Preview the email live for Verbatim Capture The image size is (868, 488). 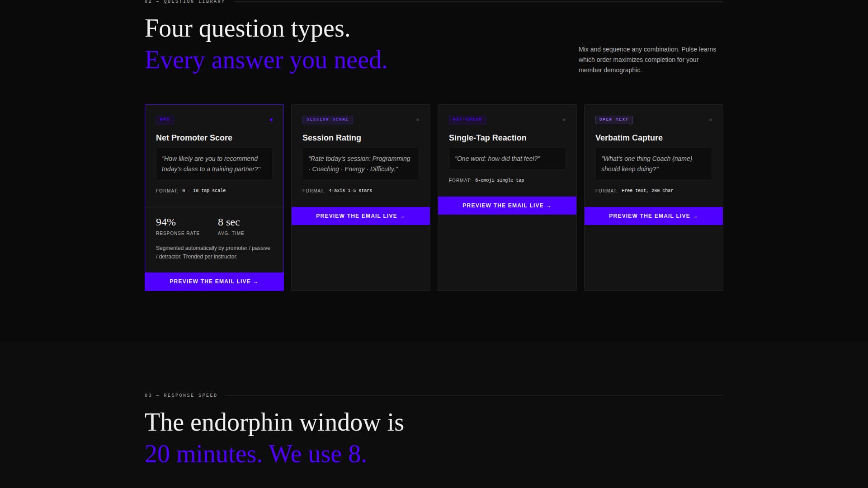653,216
